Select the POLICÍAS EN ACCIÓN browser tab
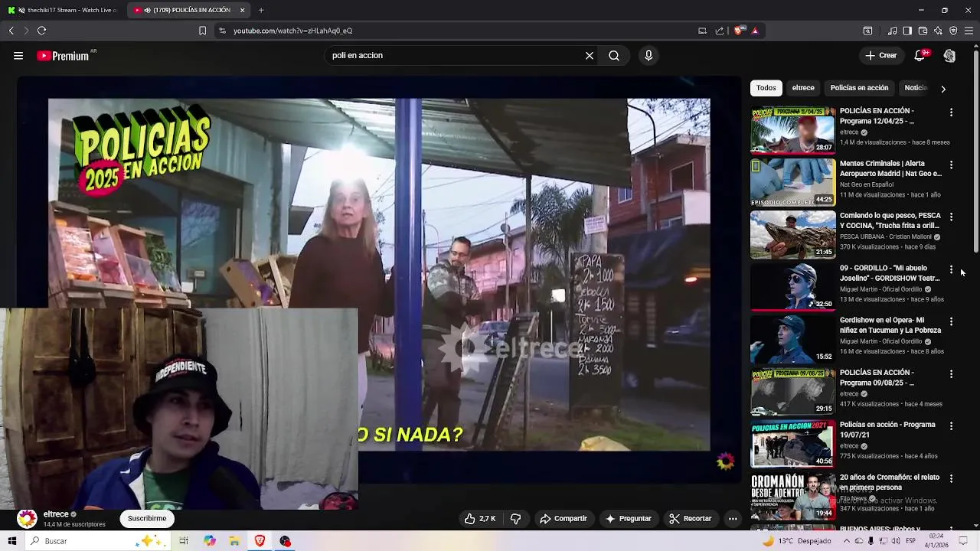The image size is (980, 551). pos(188,10)
